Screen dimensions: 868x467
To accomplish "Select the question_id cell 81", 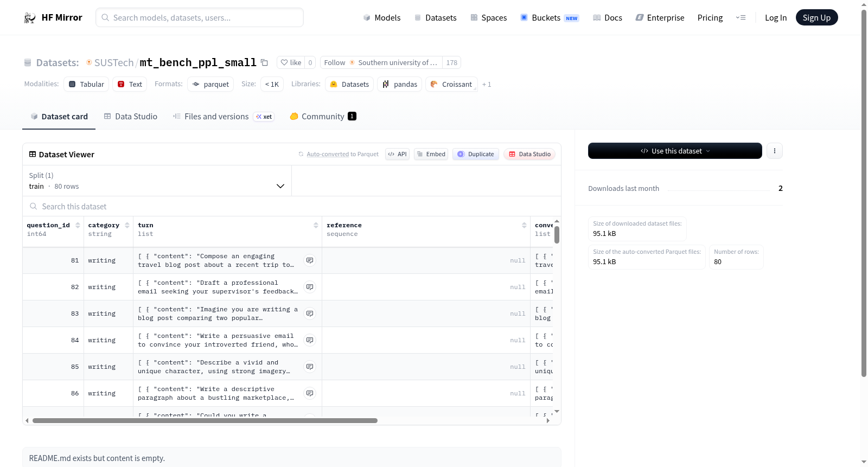I will (53, 260).
